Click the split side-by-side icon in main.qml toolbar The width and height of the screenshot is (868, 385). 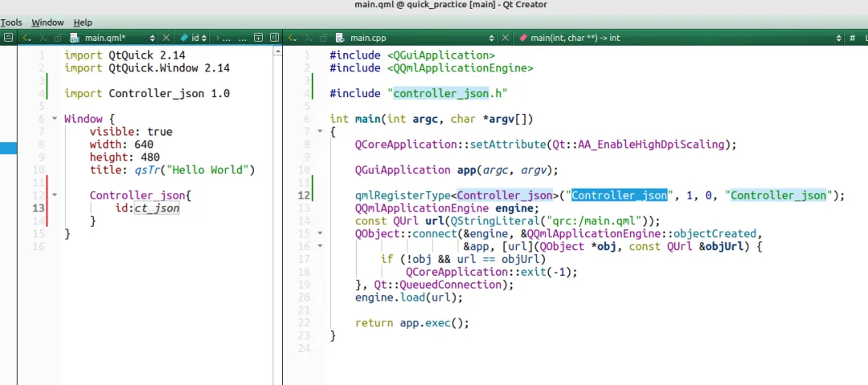coord(274,39)
